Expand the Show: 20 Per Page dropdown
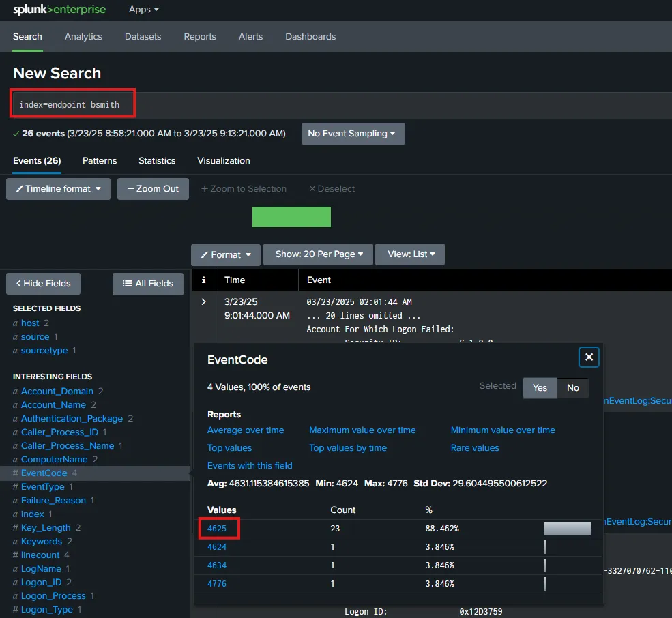 [x=318, y=254]
